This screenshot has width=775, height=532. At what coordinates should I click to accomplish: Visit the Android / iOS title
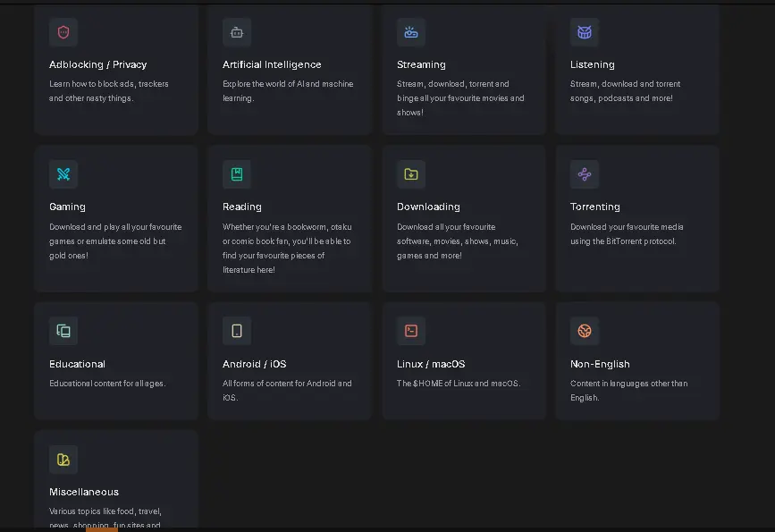pyautogui.click(x=254, y=364)
